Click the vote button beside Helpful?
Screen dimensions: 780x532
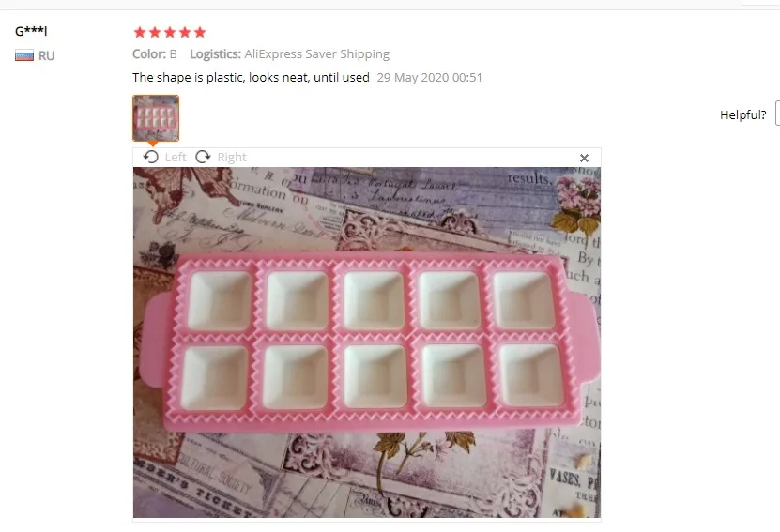[777, 114]
